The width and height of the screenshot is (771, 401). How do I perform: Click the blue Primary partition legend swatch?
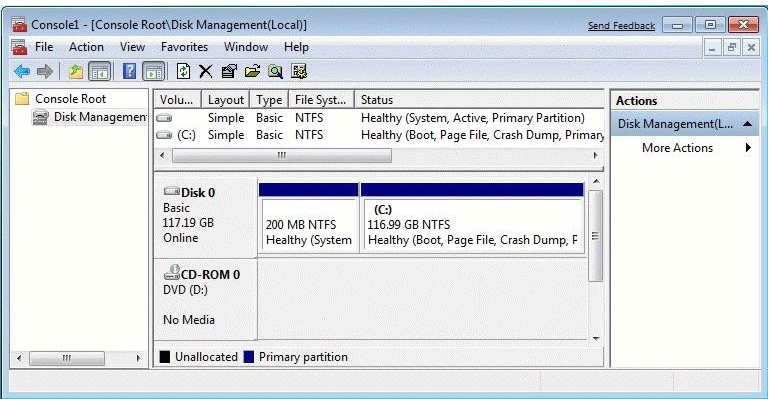pos(249,357)
